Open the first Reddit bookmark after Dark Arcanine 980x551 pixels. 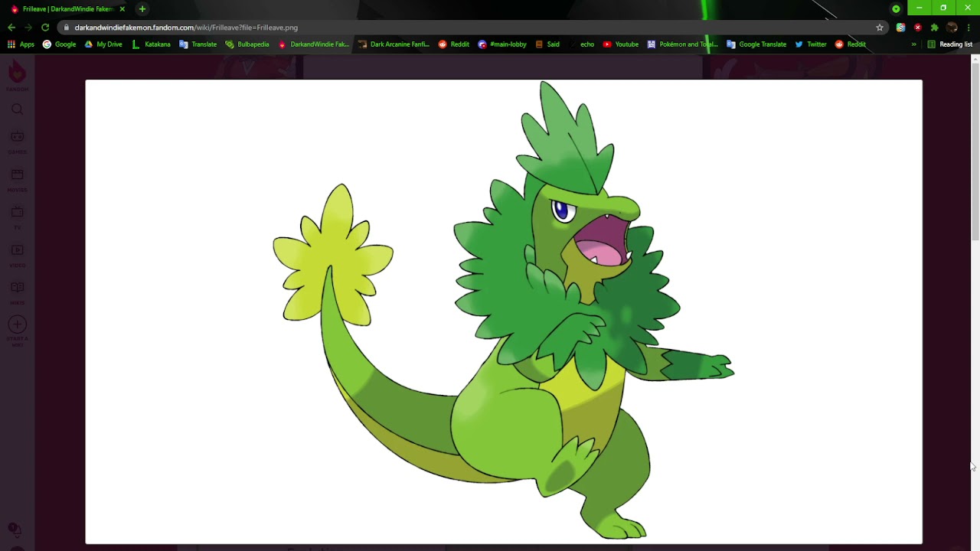click(453, 44)
